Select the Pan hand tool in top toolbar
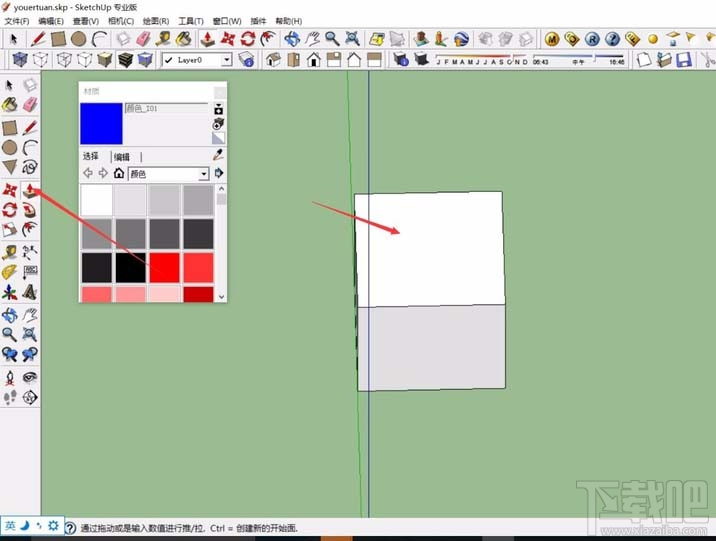 (x=312, y=39)
